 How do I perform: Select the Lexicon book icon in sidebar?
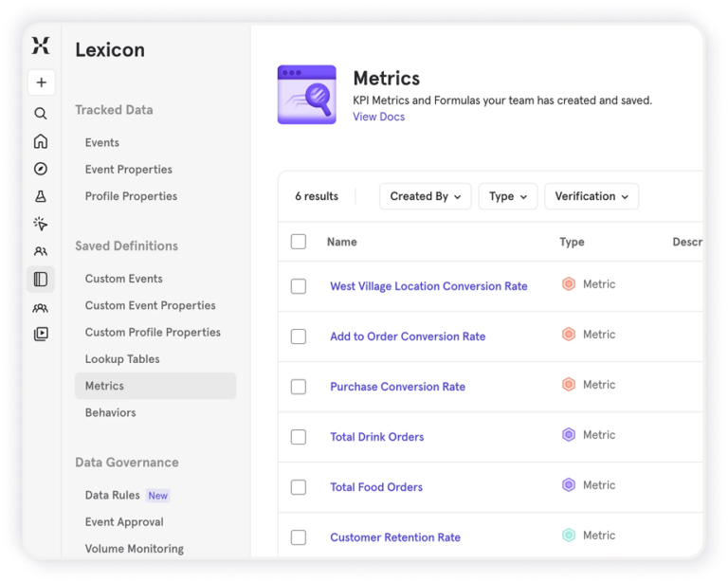coord(41,279)
